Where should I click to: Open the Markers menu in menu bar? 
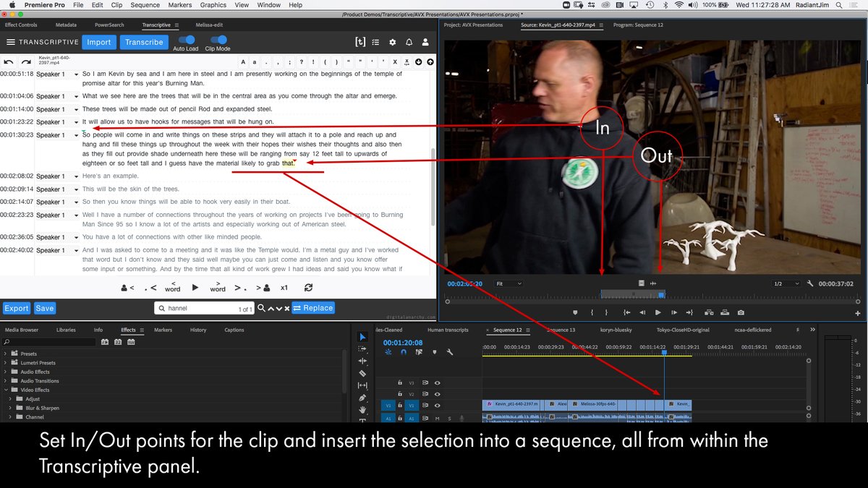point(180,5)
